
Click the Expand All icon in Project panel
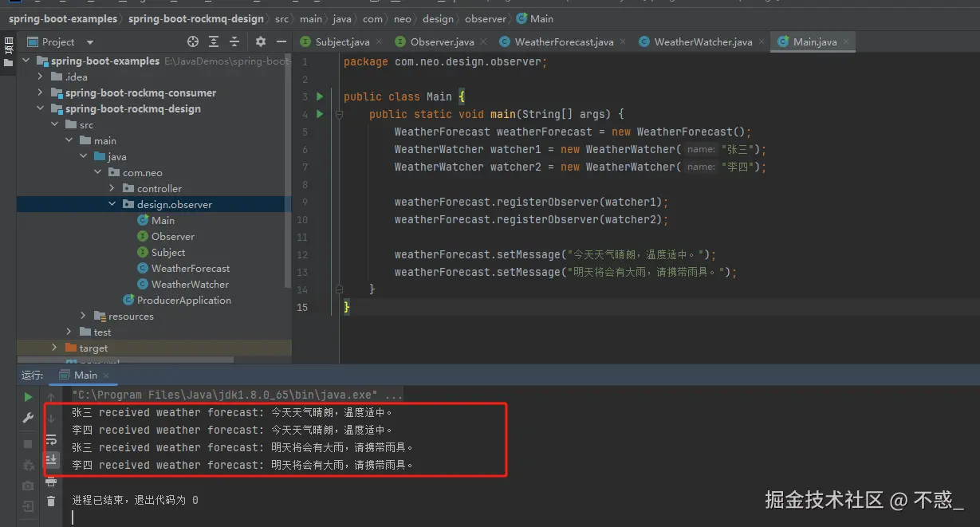(x=214, y=41)
